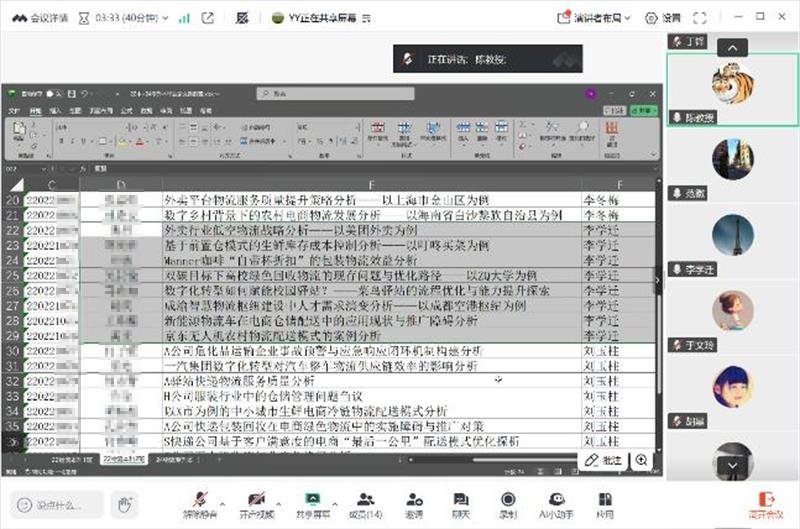Viewport: 800px width, 529px height.
Task: Open the 聊天 chat panel
Action: point(461,502)
